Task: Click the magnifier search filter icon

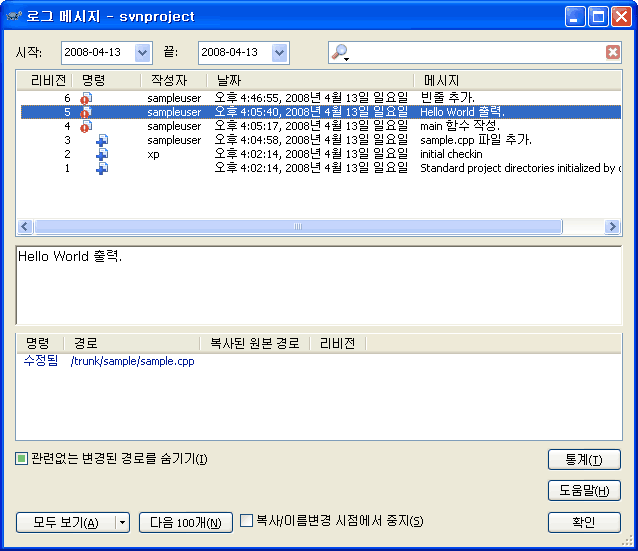Action: (x=341, y=52)
